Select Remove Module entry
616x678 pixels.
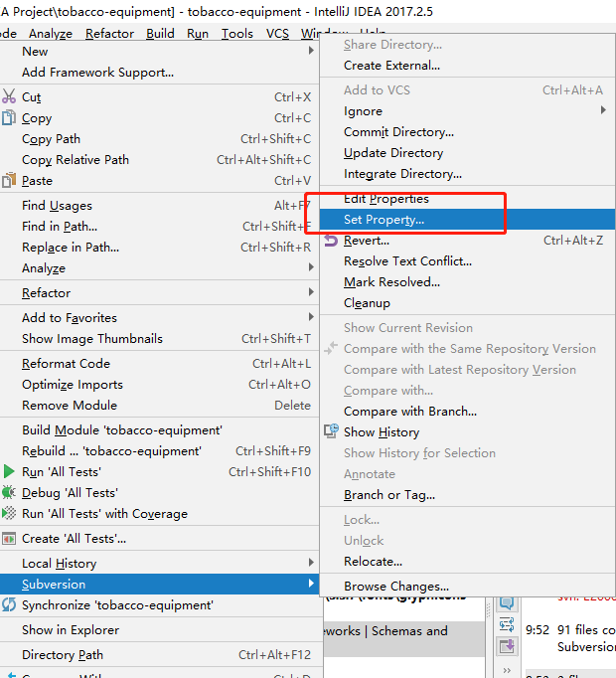[159, 406]
